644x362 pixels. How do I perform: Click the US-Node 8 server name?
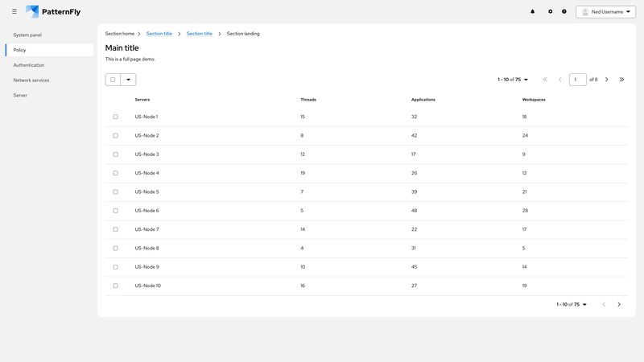(x=147, y=249)
